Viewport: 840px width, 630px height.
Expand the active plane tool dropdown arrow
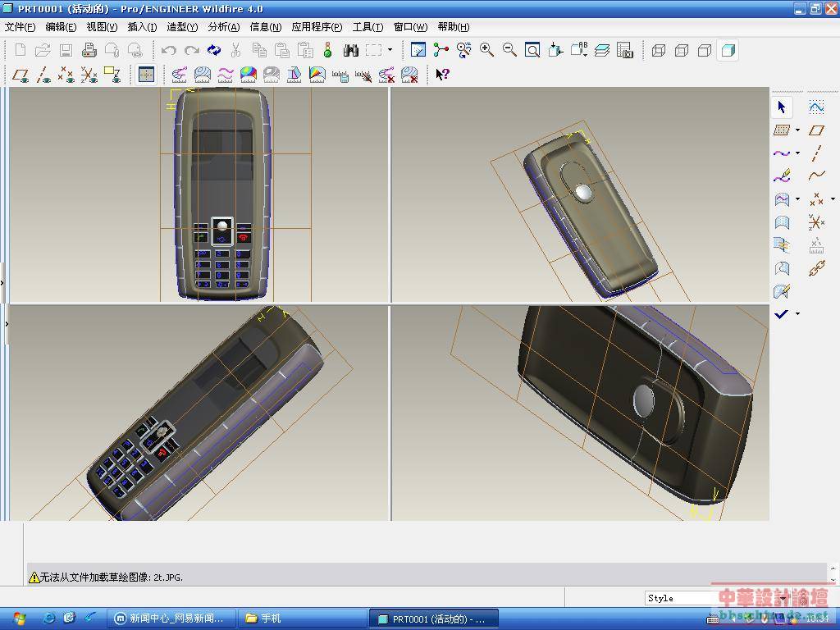[x=797, y=130]
